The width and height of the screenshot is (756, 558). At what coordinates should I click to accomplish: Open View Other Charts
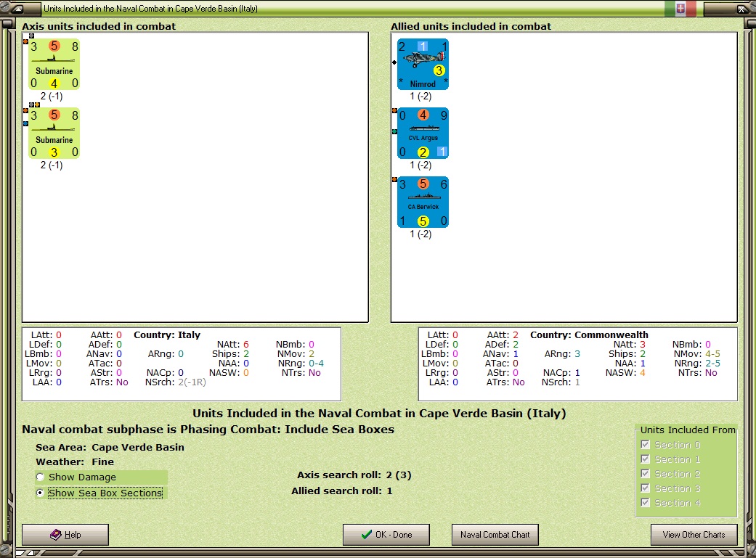(x=694, y=535)
